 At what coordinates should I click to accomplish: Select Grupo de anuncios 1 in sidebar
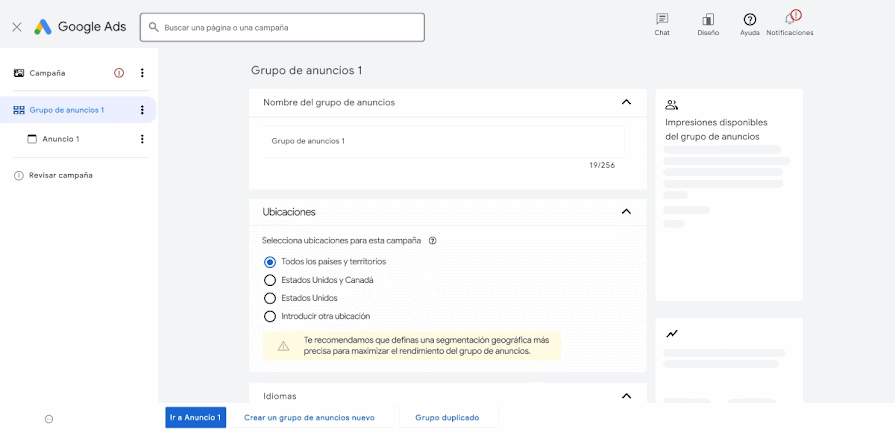point(67,110)
